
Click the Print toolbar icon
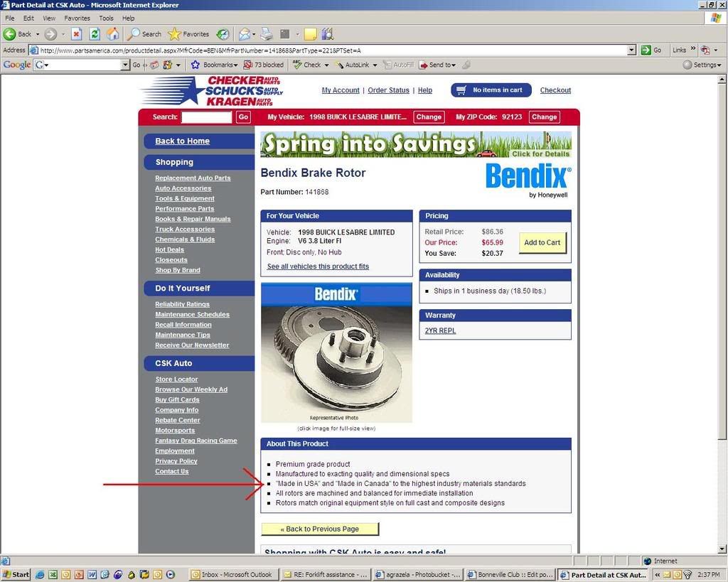[x=267, y=34]
